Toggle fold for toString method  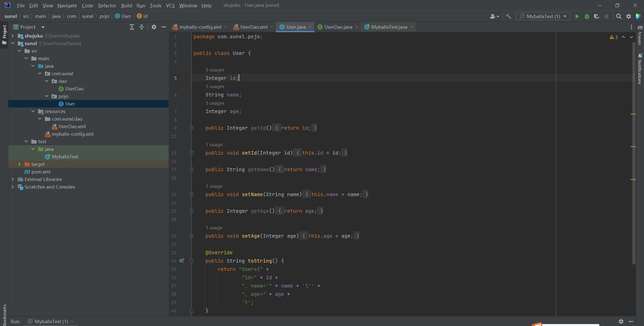(x=191, y=261)
